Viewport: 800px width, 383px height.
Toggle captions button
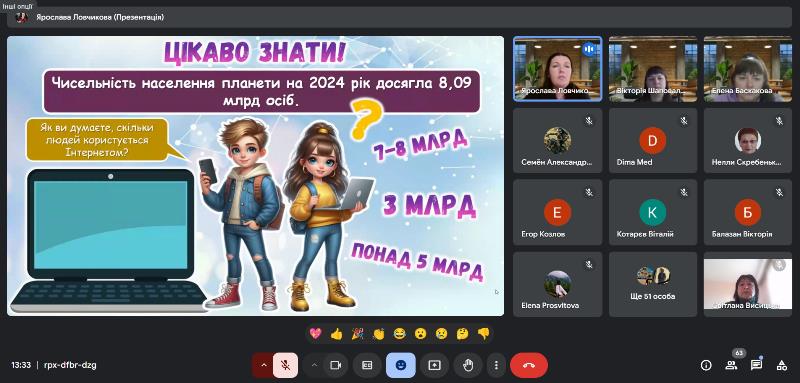[x=367, y=365]
